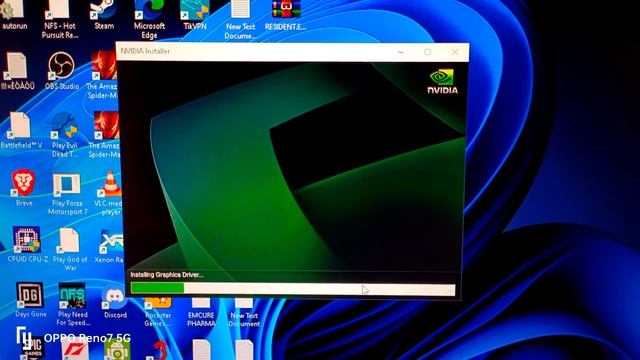Launch Brave browser shortcut
This screenshot has width=640, height=360.
24,188
